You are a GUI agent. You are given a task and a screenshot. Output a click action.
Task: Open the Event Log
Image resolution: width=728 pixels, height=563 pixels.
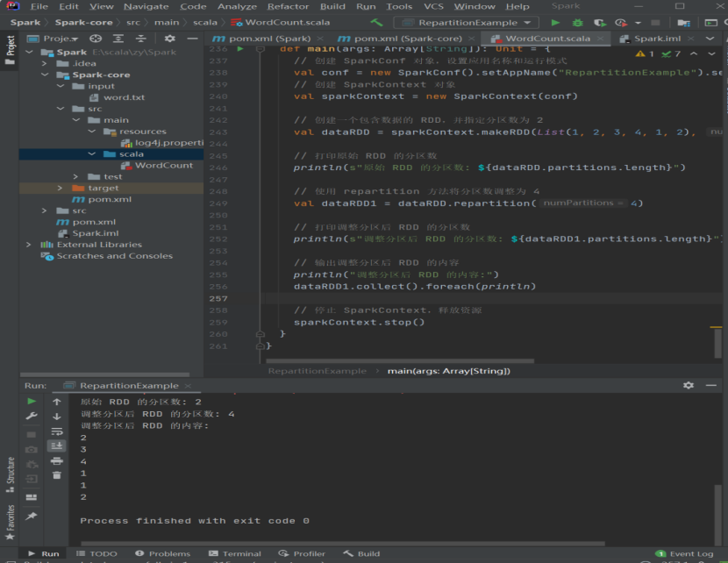(x=684, y=553)
